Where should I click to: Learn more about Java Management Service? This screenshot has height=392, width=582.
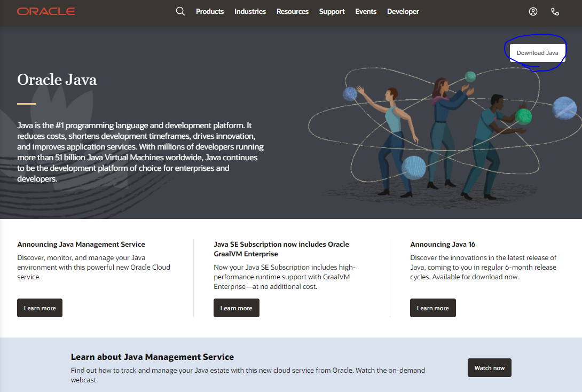(x=40, y=308)
